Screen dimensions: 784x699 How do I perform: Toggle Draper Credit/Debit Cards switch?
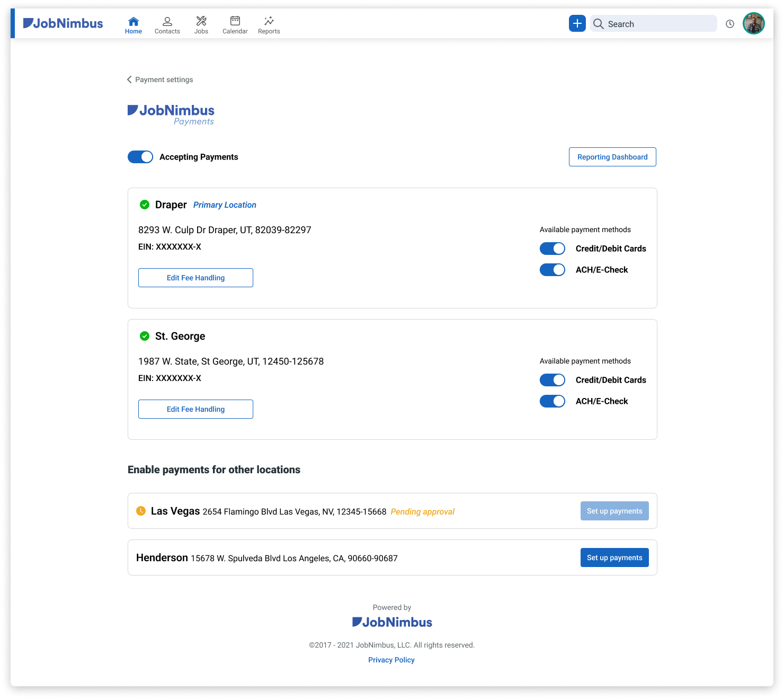[553, 249]
